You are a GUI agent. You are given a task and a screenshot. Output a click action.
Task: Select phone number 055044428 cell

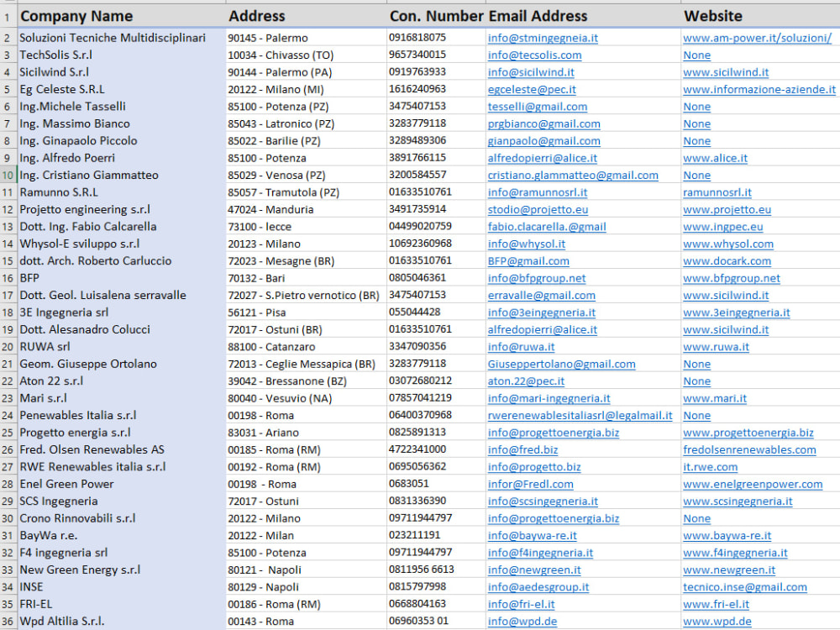click(x=436, y=312)
